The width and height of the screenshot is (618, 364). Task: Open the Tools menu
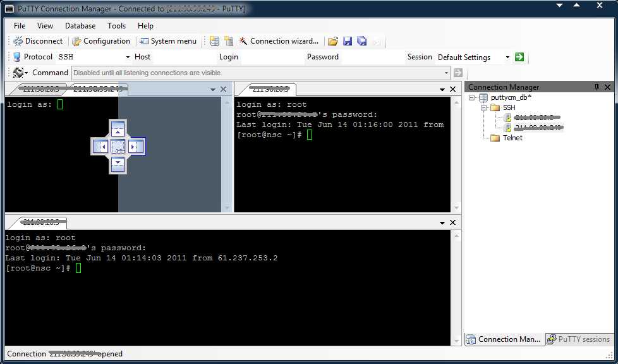[116, 26]
